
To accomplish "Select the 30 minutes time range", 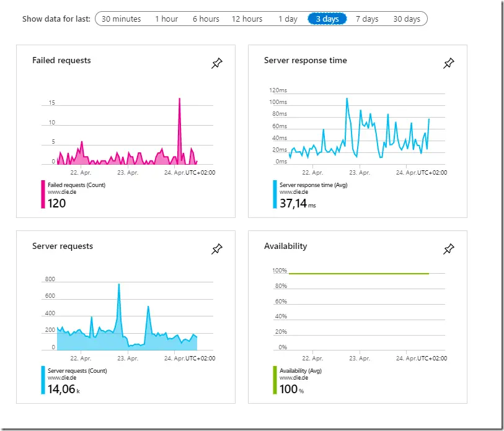I will pyautogui.click(x=121, y=19).
